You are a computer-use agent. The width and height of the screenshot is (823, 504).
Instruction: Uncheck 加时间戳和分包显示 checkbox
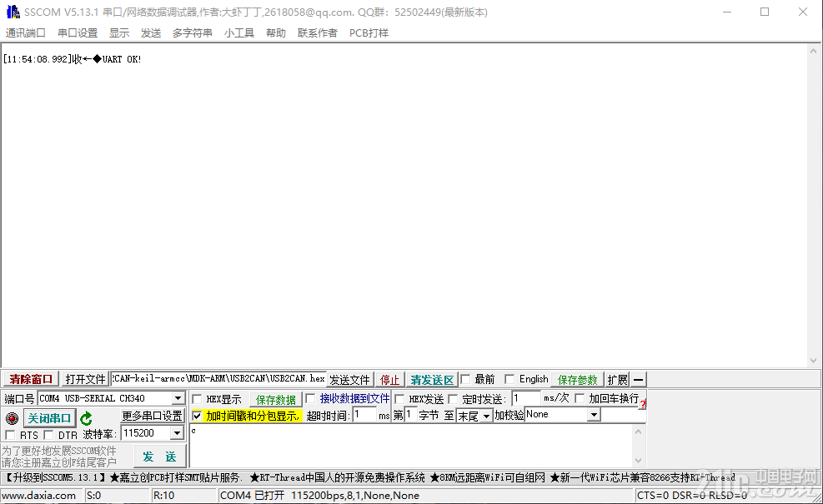coord(197,416)
